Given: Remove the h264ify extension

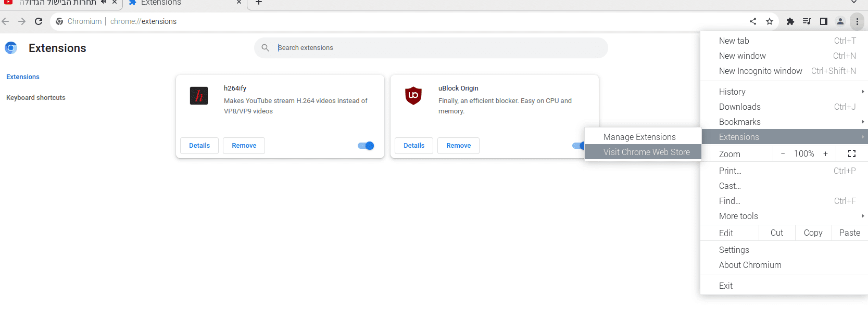Looking at the screenshot, I should pos(244,146).
